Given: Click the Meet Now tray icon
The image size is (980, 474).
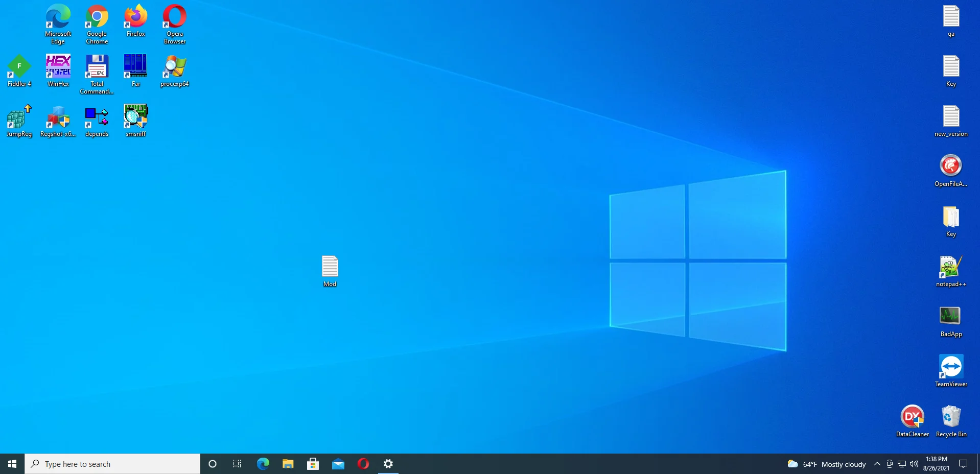Looking at the screenshot, I should pyautogui.click(x=890, y=464).
